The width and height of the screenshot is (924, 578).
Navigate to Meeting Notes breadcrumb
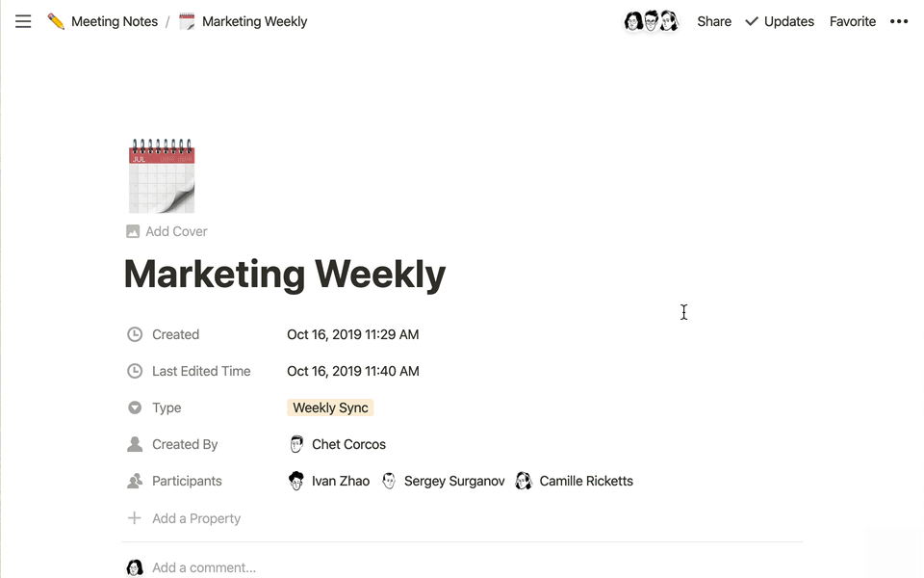[x=114, y=21]
